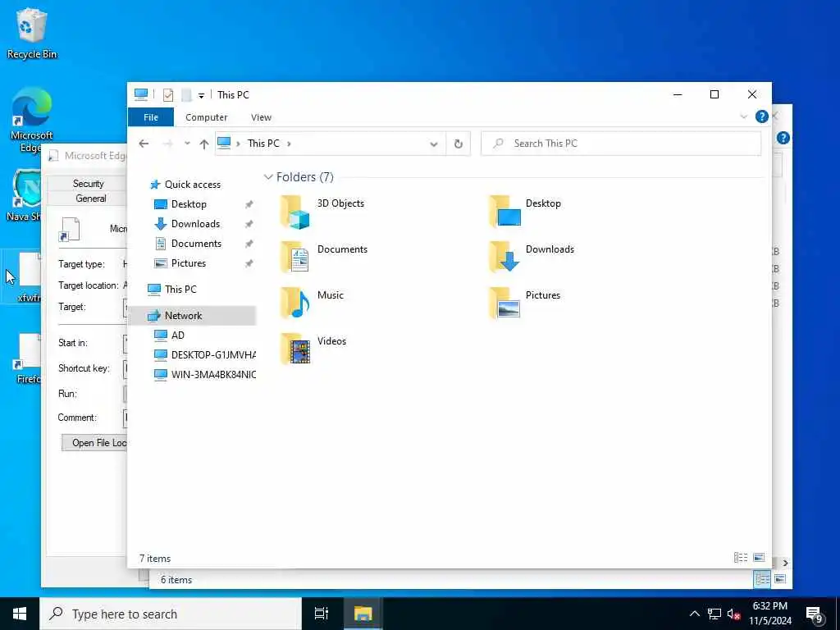Viewport: 840px width, 630px height.
Task: Click the Properties quick access toolbar icon
Action: [x=168, y=95]
